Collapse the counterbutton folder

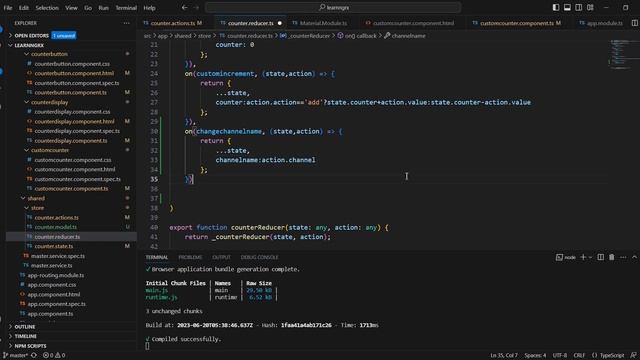[49, 54]
